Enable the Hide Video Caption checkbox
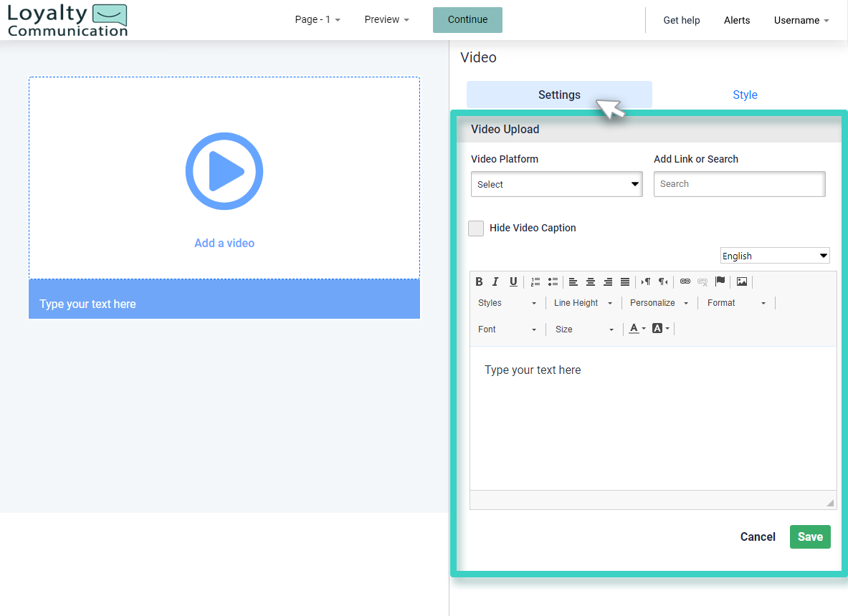The image size is (848, 616). [475, 228]
